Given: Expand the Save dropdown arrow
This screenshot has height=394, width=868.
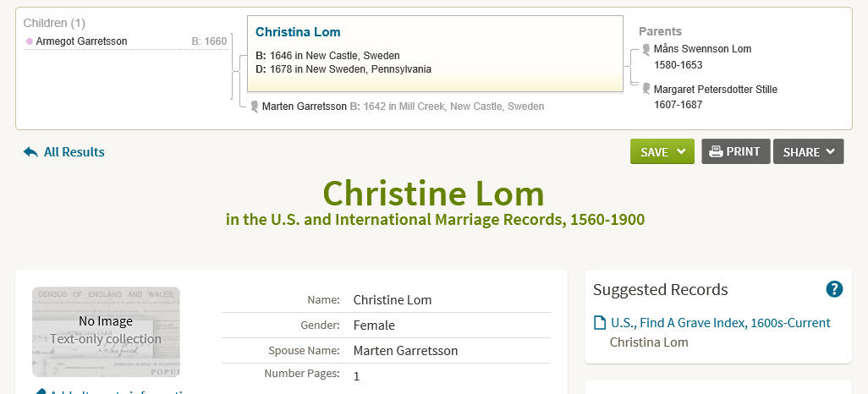Looking at the screenshot, I should click(681, 151).
